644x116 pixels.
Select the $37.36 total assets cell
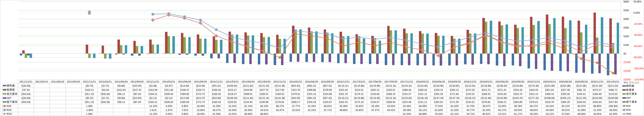pos(26,90)
